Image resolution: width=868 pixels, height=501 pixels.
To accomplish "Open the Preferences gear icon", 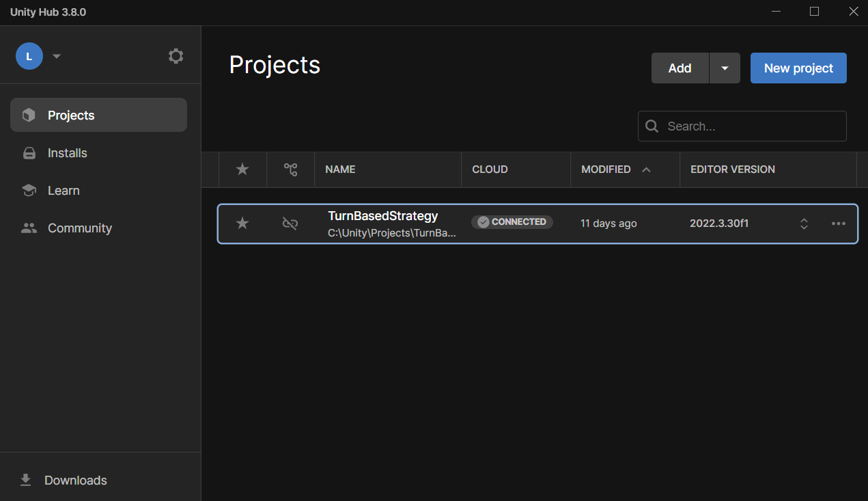I will coord(176,56).
